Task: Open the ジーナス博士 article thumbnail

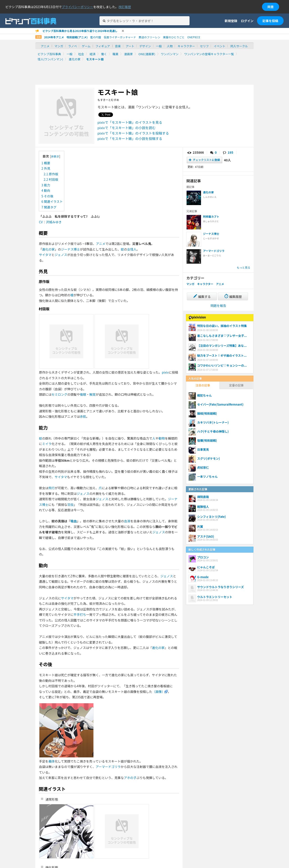Action: [x=194, y=239]
